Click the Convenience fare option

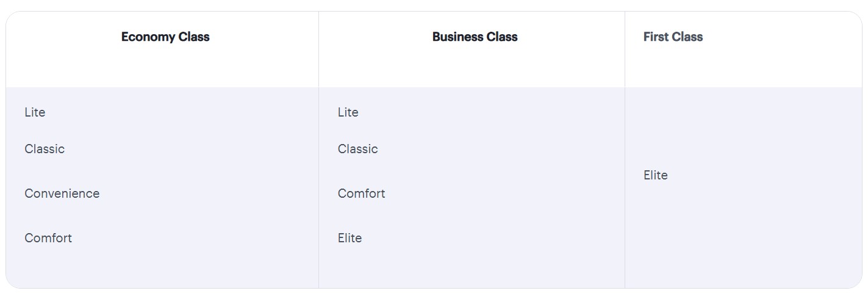[62, 193]
